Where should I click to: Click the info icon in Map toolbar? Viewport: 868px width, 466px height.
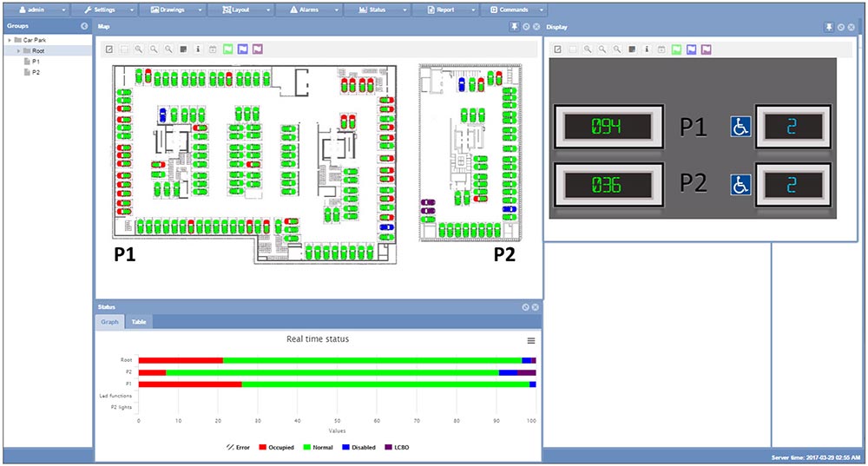198,49
